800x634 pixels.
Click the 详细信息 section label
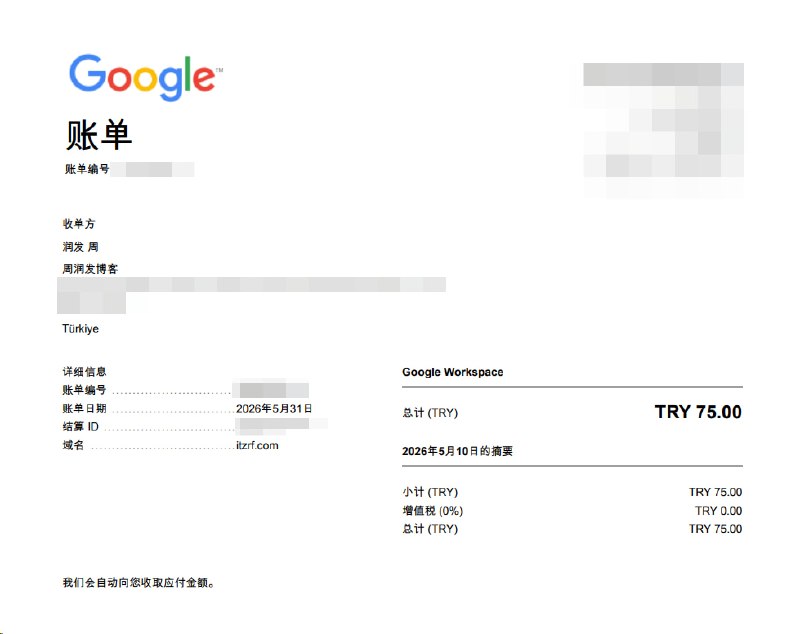84,371
